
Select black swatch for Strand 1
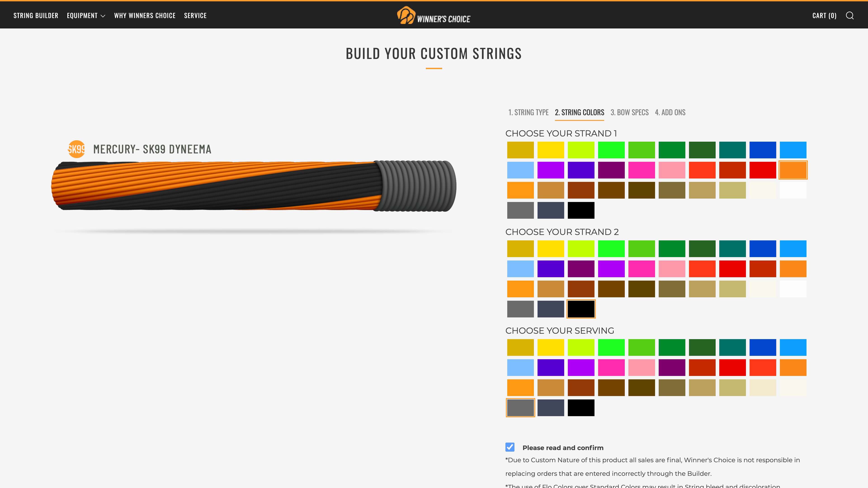coord(581,211)
